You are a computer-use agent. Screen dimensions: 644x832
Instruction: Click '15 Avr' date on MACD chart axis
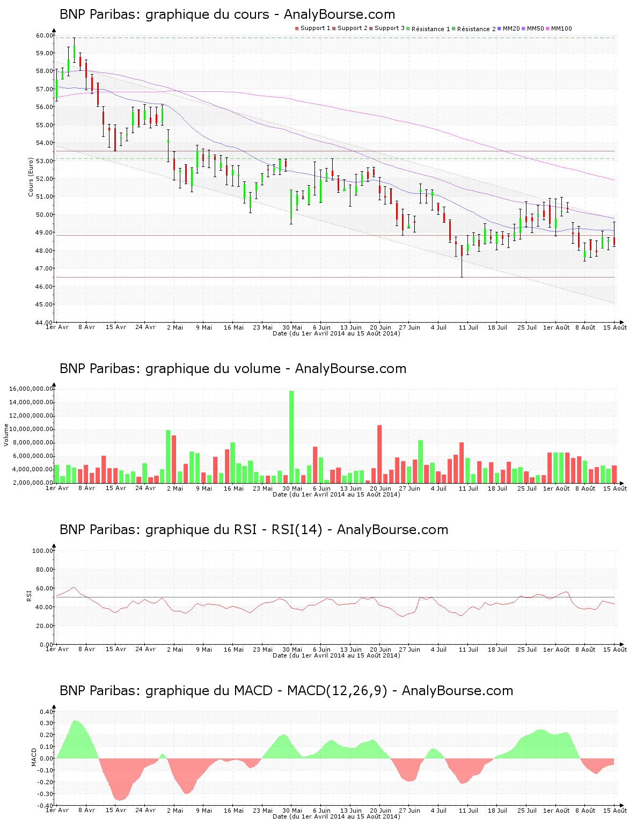[116, 810]
